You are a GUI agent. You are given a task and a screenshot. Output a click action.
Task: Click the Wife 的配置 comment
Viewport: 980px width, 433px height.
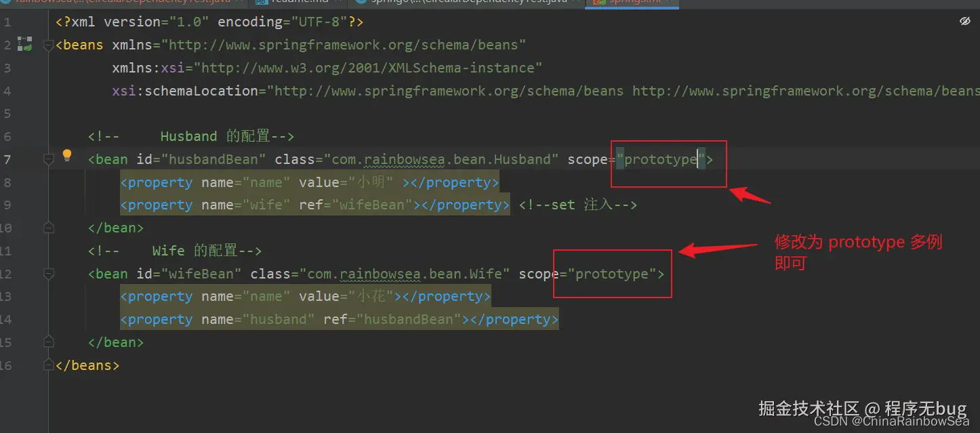pos(175,251)
